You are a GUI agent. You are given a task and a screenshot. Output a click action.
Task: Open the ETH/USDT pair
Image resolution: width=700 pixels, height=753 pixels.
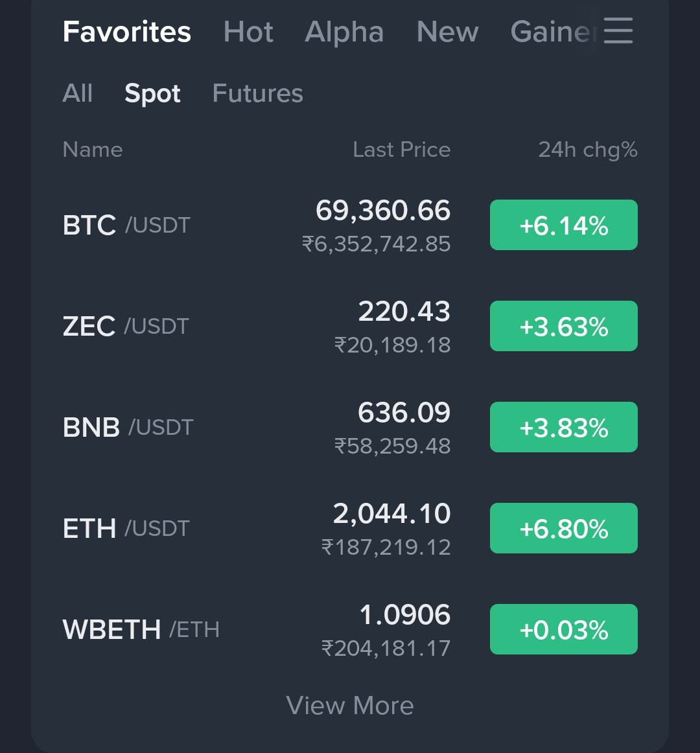coord(126,529)
